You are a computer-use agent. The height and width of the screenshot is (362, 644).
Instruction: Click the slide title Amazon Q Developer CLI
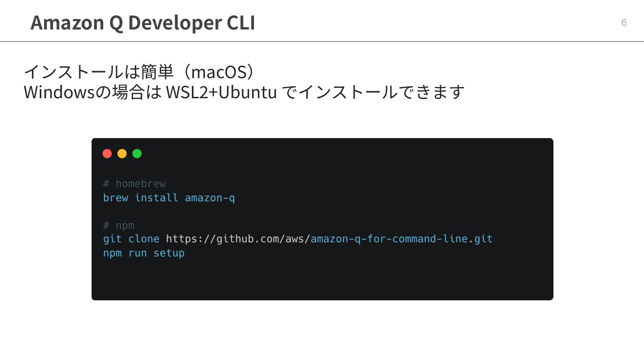point(143,23)
